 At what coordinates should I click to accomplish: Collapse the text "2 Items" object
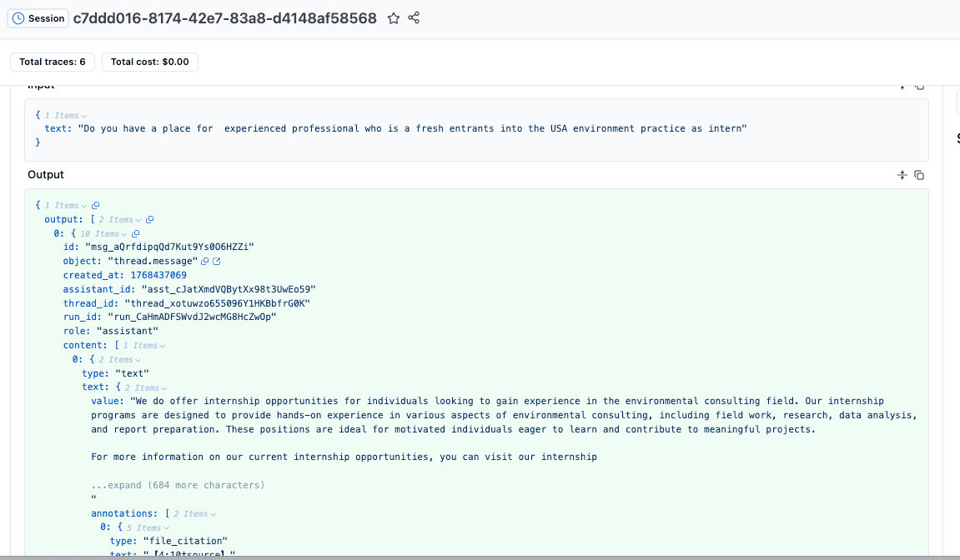[163, 388]
